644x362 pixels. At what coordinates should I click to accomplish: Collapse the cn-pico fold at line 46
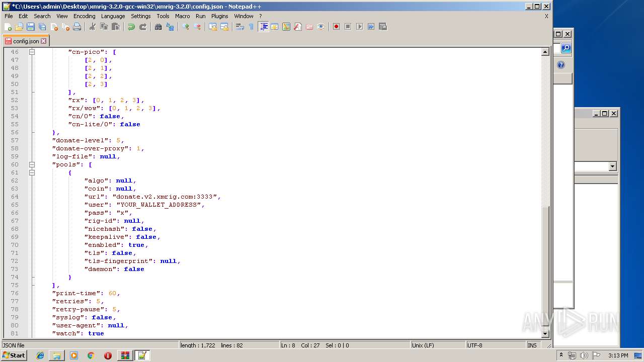tap(32, 52)
